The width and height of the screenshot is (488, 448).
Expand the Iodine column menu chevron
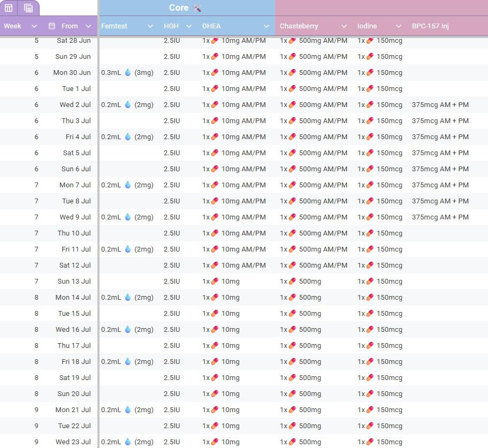point(398,26)
